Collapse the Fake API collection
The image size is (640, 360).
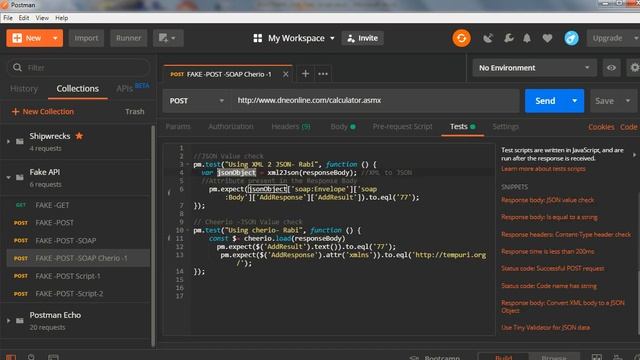pyautogui.click(x=8, y=177)
